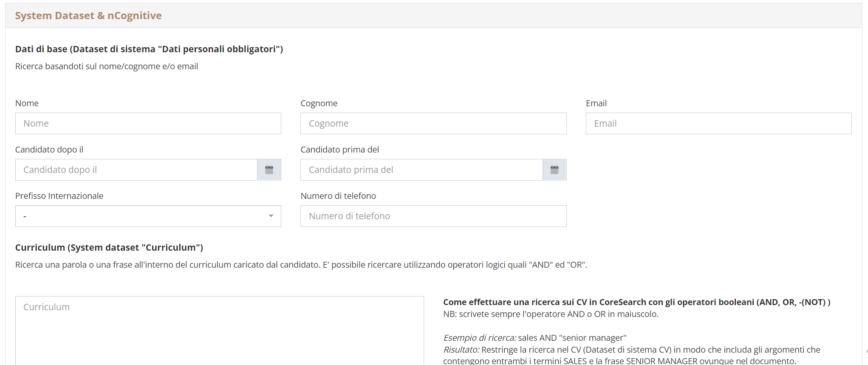
Task: Expand the Prefisso Internazionale dropdown
Action: [148, 216]
